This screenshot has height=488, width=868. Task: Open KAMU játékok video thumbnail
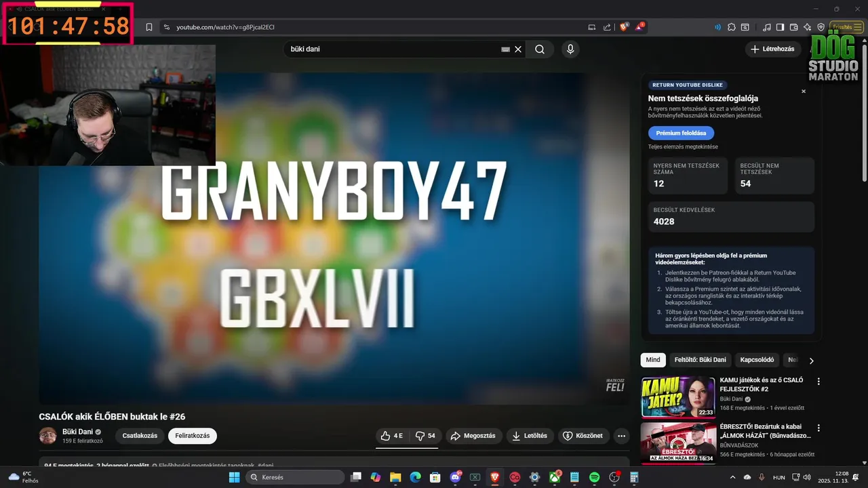click(678, 397)
